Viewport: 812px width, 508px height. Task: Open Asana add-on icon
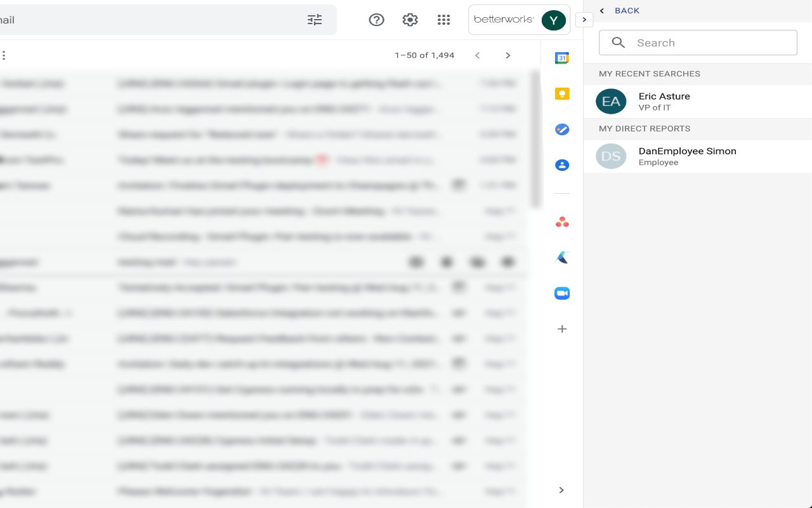point(562,222)
